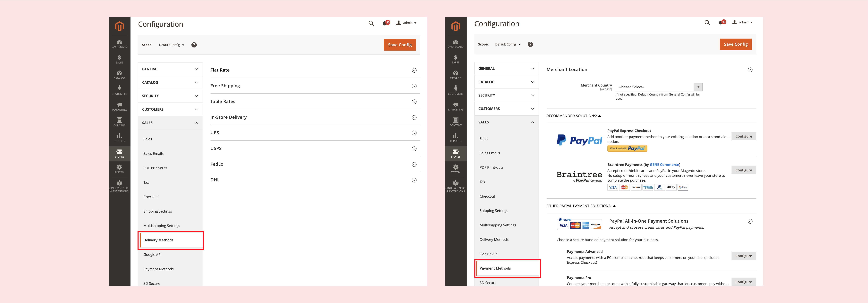Collapse SALES tab in right window
The width and height of the screenshot is (868, 303).
(x=506, y=122)
